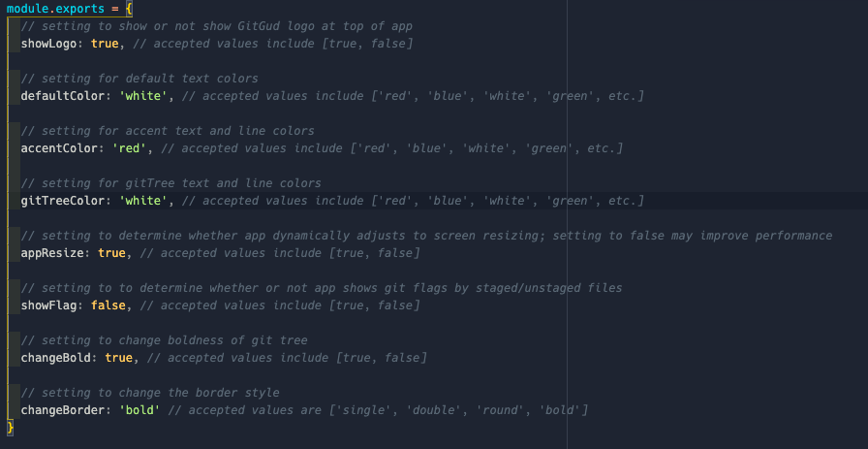The image size is (868, 449).
Task: Click the 'bold' value assigned to changeBorder
Action: 141,410
